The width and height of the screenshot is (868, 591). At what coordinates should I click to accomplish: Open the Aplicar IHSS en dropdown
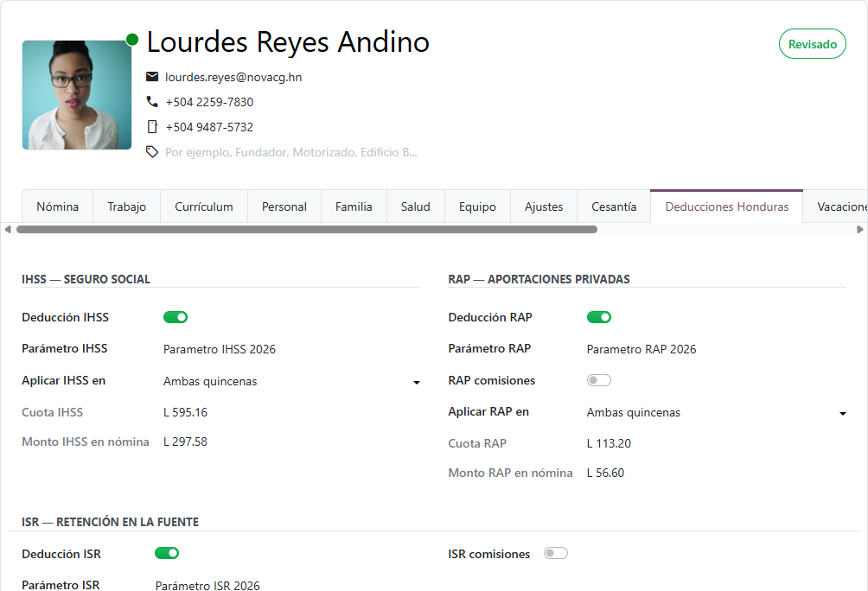click(x=291, y=381)
